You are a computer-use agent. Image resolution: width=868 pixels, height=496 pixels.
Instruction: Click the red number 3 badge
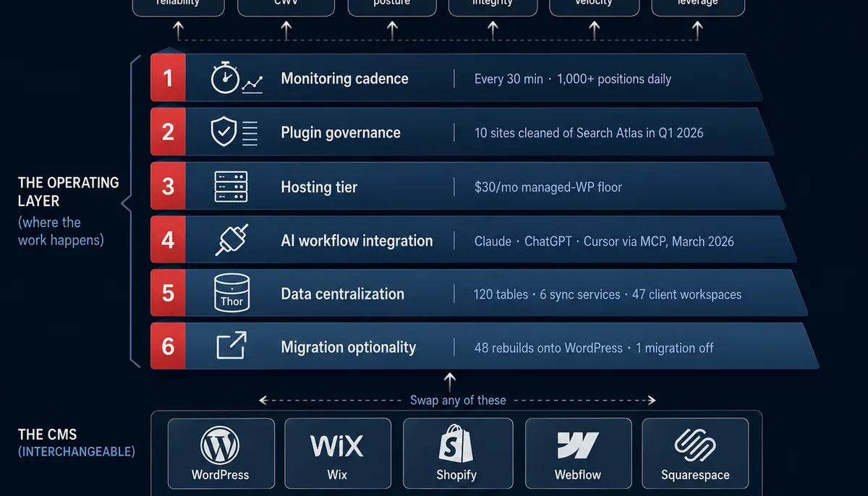coord(168,186)
